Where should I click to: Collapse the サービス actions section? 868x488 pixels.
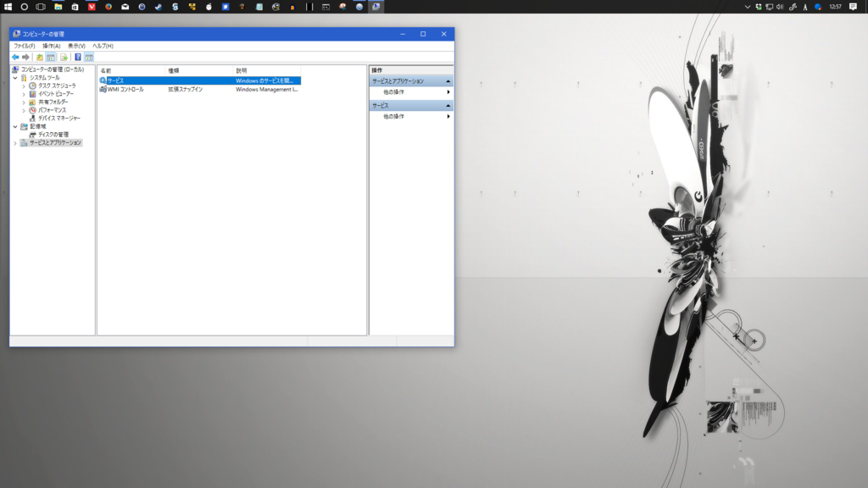click(448, 106)
